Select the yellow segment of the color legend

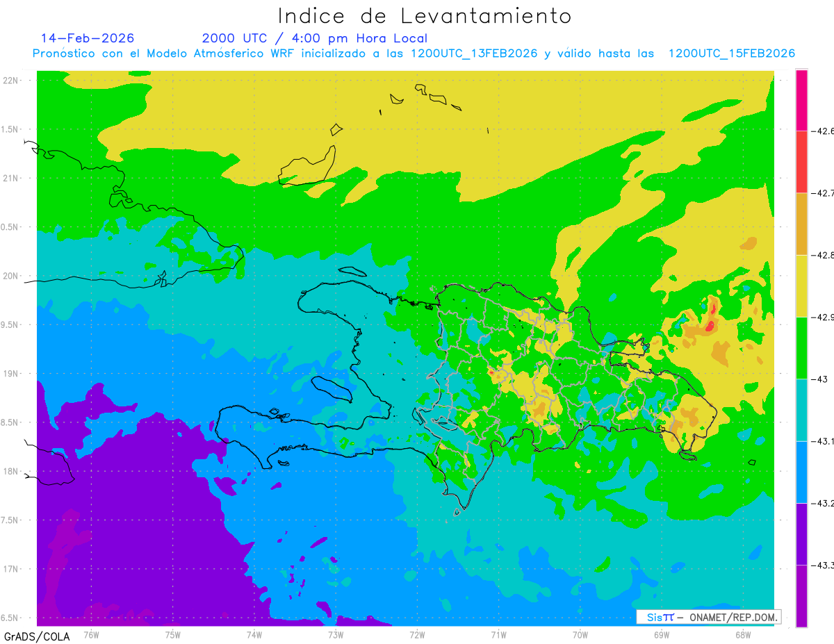click(x=801, y=286)
